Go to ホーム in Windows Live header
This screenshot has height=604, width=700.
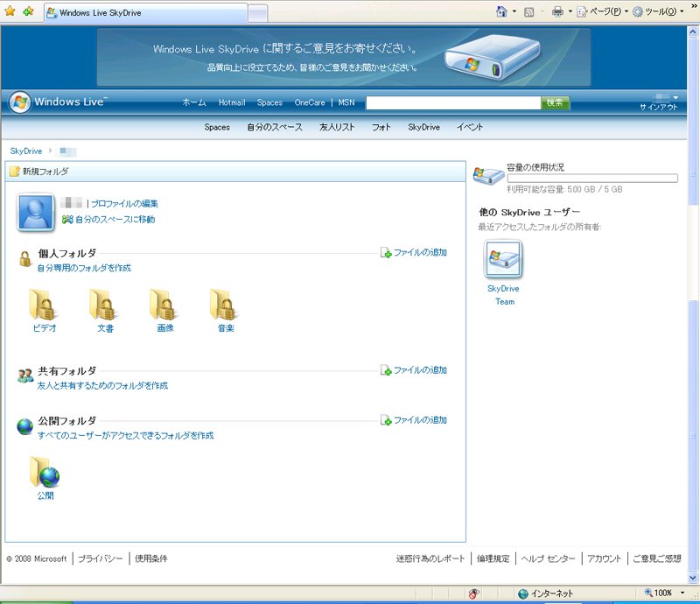194,102
